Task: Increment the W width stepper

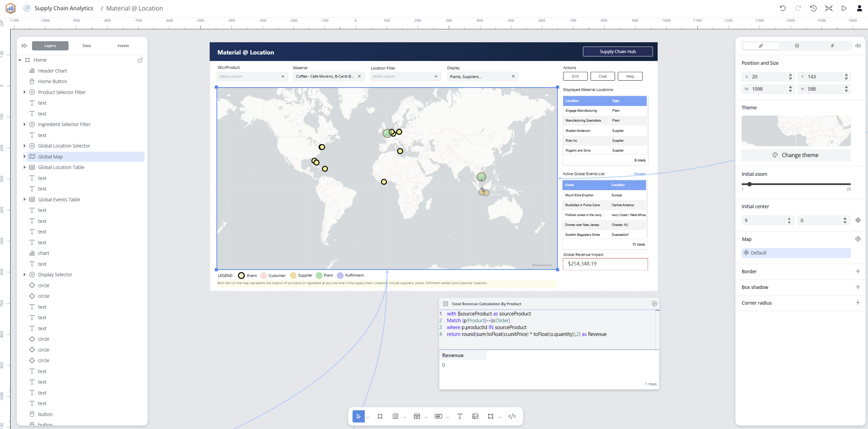Action: tap(791, 87)
